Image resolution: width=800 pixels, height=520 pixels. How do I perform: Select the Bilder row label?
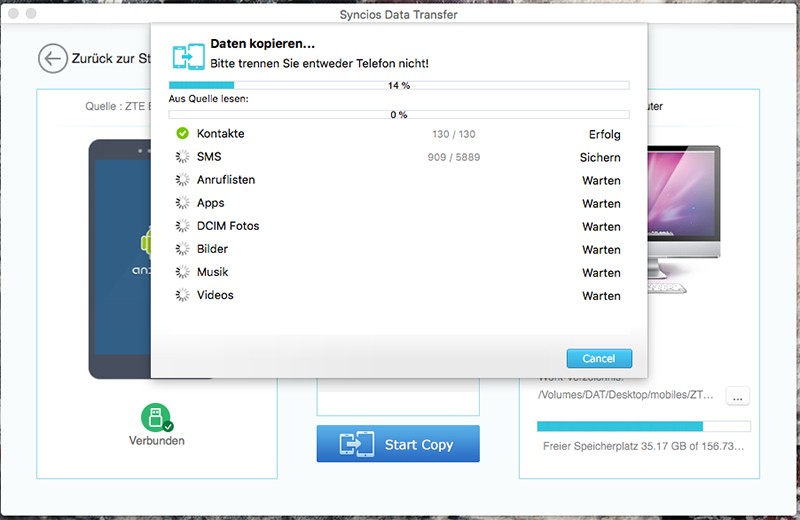pos(212,249)
